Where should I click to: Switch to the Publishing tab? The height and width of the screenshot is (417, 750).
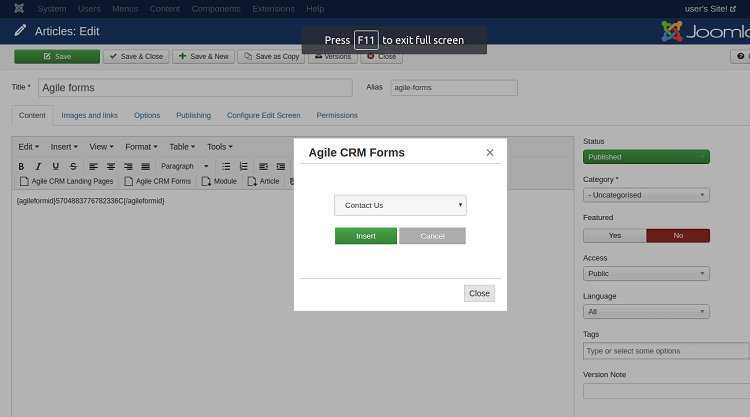[x=193, y=115]
